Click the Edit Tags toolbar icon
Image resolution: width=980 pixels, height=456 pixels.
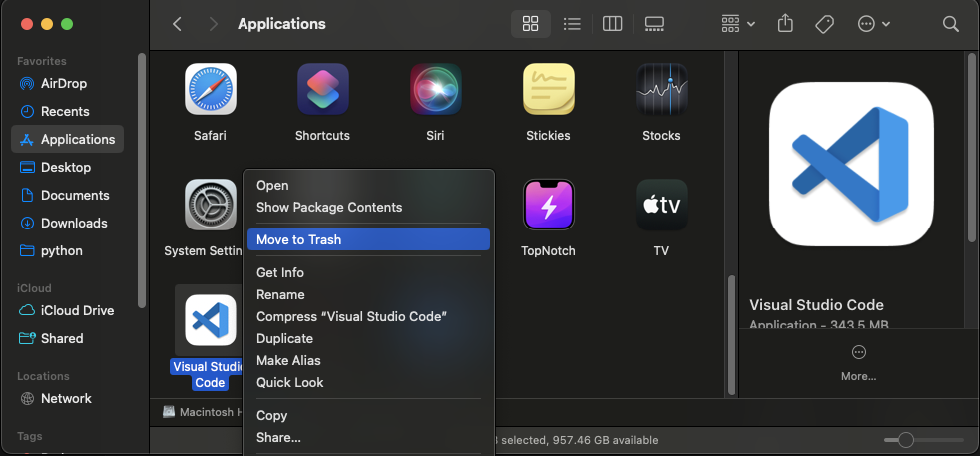click(x=825, y=24)
